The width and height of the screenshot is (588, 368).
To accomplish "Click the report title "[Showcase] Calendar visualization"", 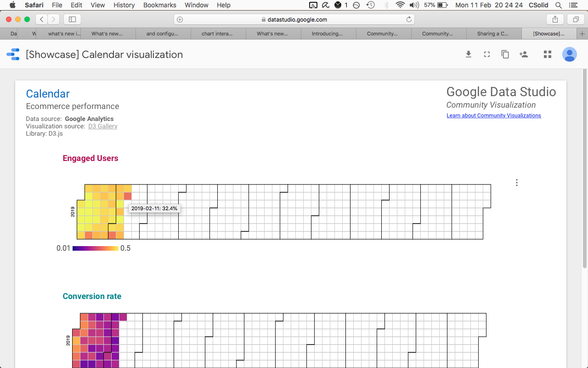I will [x=104, y=55].
